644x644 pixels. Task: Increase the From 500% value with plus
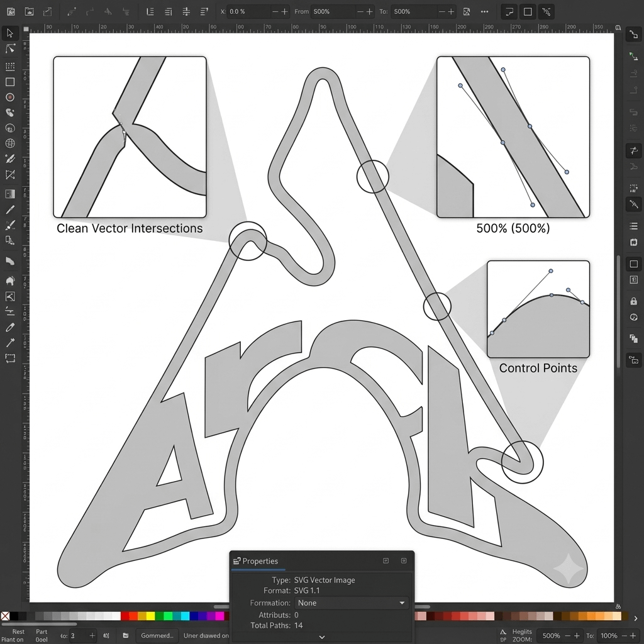click(x=370, y=11)
